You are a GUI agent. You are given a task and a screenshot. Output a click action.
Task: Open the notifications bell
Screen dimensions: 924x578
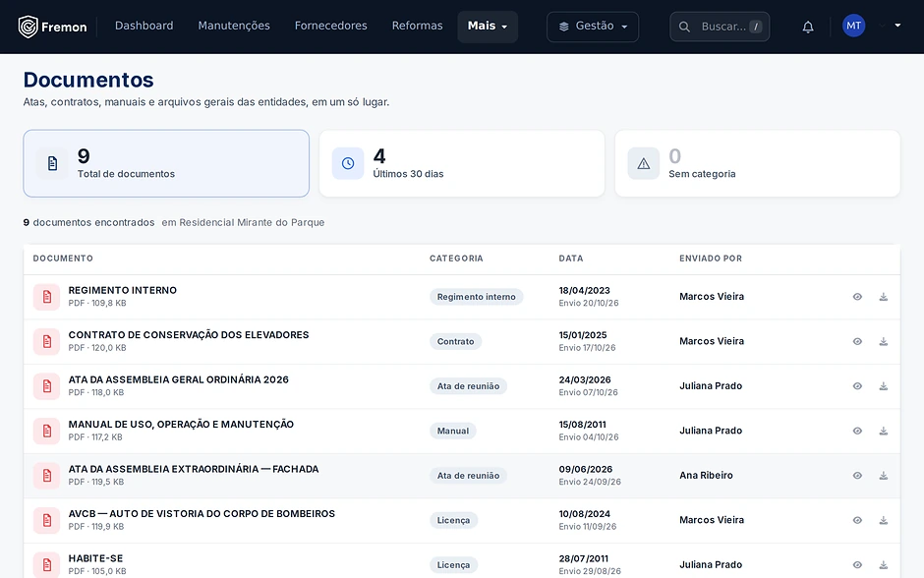[x=808, y=27]
